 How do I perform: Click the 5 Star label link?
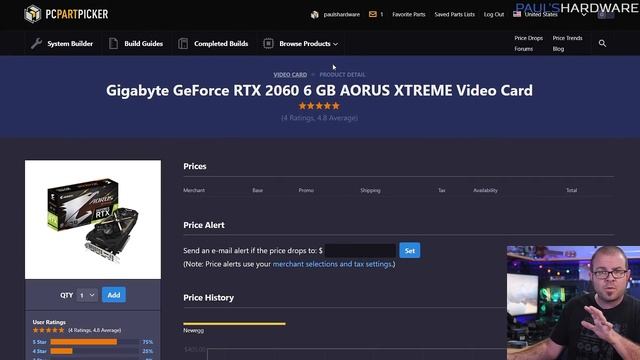click(40, 342)
